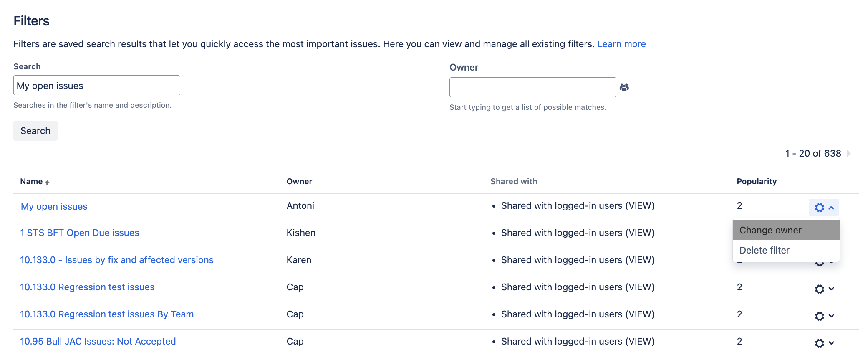This screenshot has height=355, width=868.
Task: Expand the actions chevron on 10.95 Bull JAC row
Action: pyautogui.click(x=831, y=343)
